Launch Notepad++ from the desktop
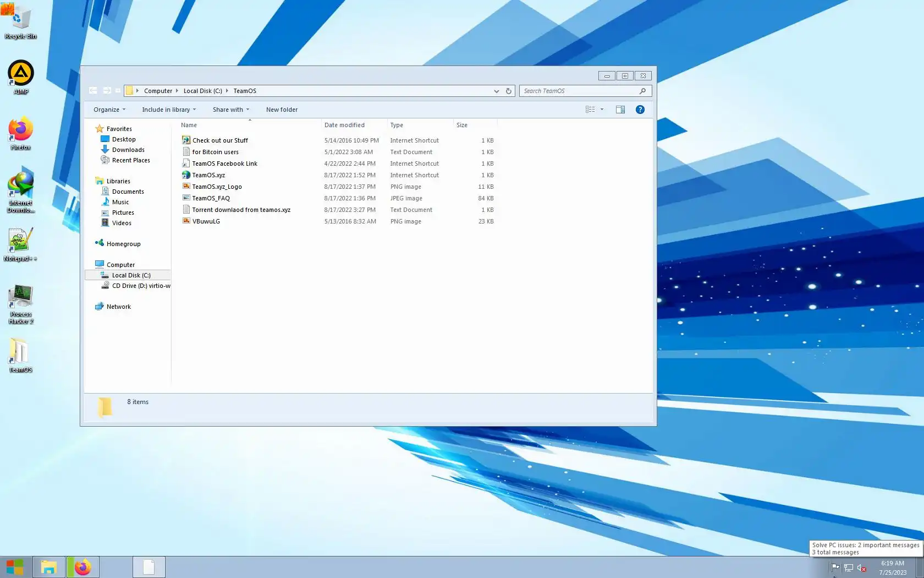The height and width of the screenshot is (578, 924). pyautogui.click(x=20, y=245)
